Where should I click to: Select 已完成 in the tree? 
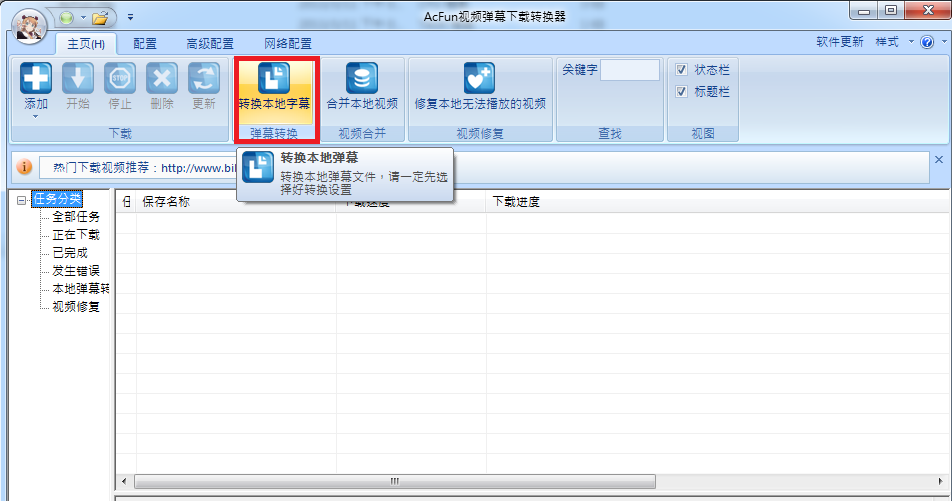click(x=70, y=253)
